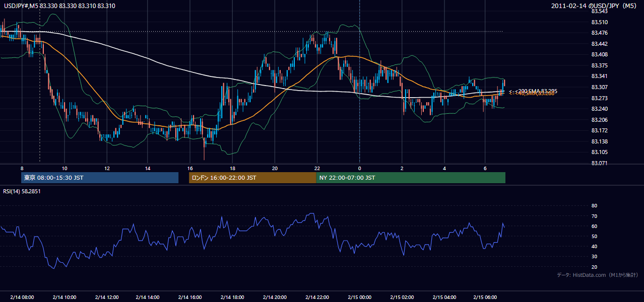
Task: Click price axis label 83.172
Action: (599, 131)
